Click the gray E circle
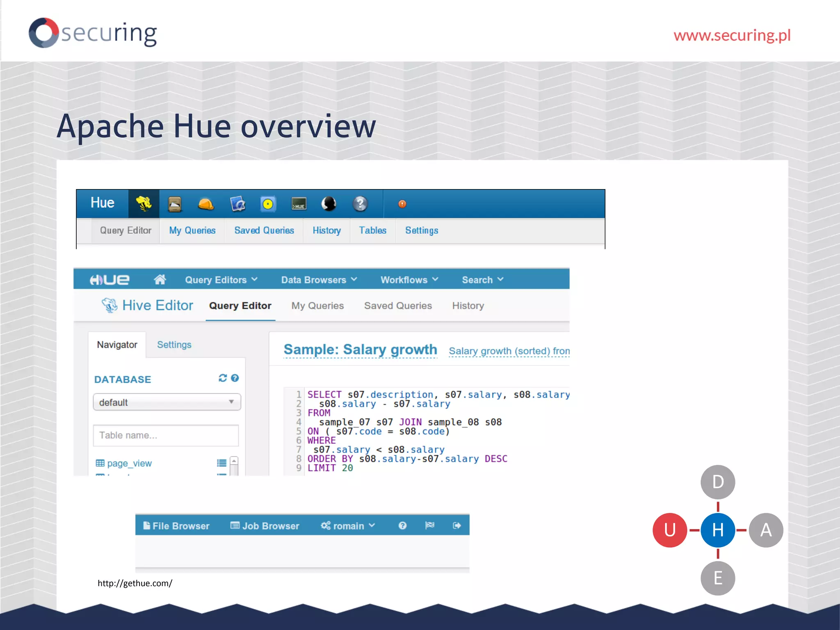840x630 pixels. point(718,578)
